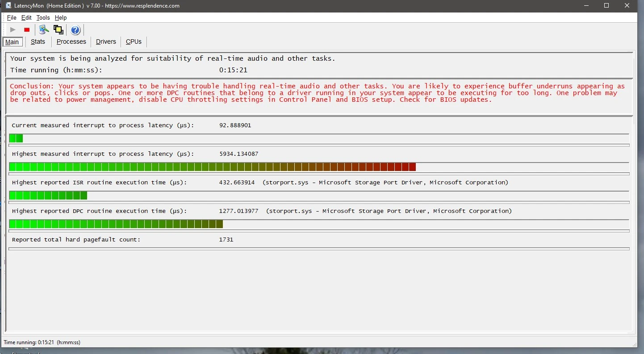Open the Tools menu
Viewport: 644px width, 354px height.
pos(43,18)
